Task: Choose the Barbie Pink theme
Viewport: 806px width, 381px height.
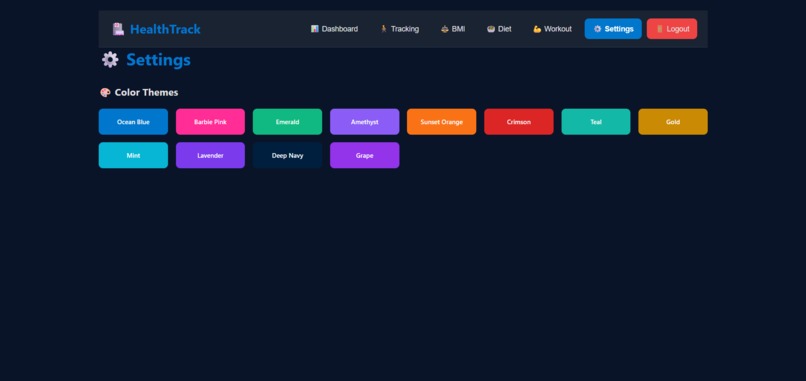Action: coord(210,122)
